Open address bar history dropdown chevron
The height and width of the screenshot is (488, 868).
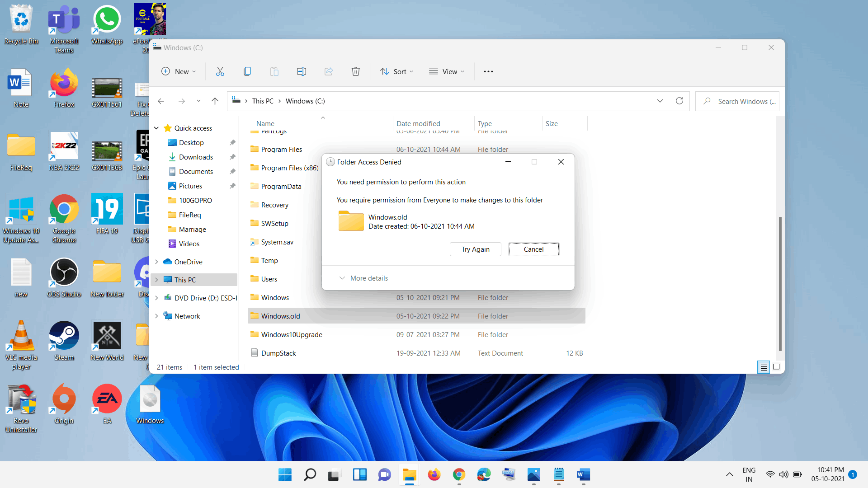[x=660, y=101]
